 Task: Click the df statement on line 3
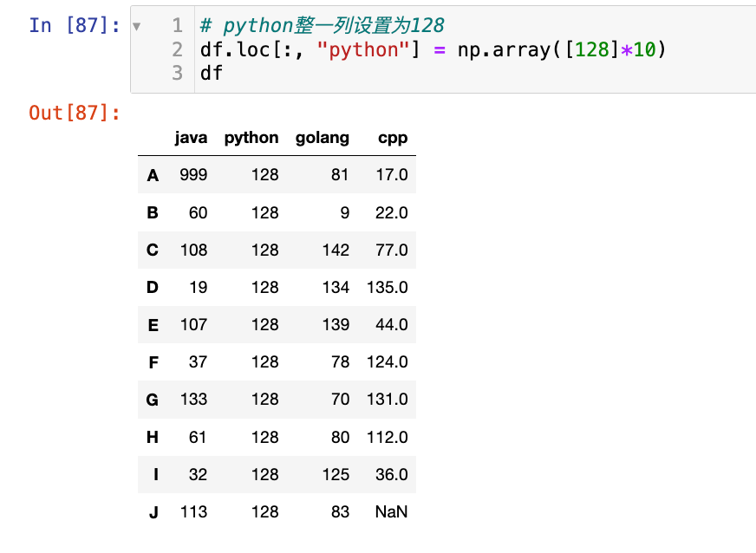click(x=211, y=73)
